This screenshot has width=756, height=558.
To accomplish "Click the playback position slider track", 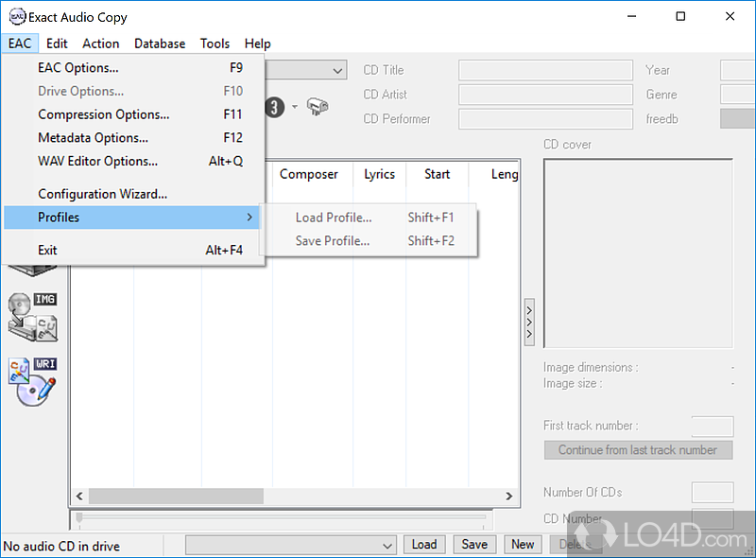I will pos(283,517).
